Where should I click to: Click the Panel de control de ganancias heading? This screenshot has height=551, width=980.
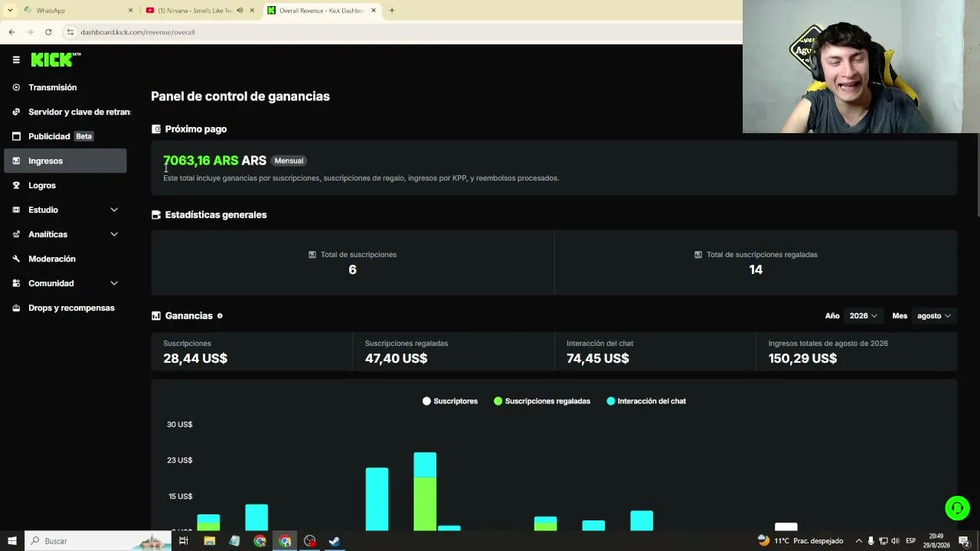[240, 96]
